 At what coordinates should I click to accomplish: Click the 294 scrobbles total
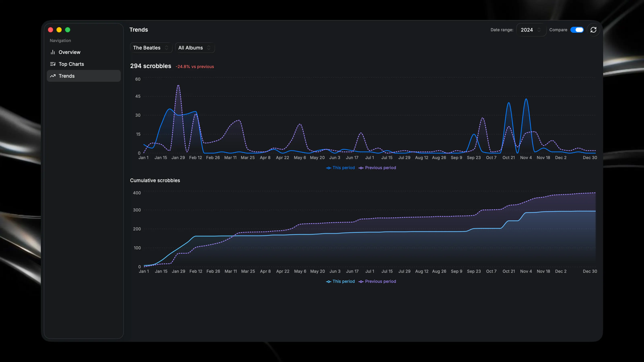pyautogui.click(x=151, y=66)
